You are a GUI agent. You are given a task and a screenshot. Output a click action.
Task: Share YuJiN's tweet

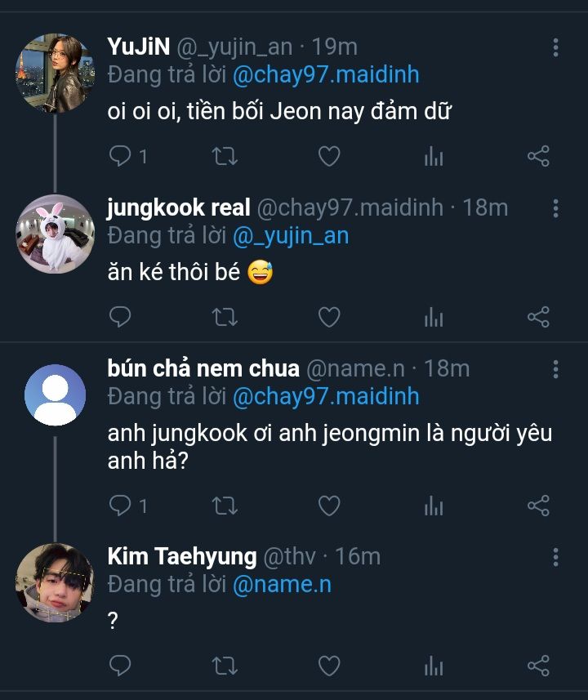tap(538, 156)
